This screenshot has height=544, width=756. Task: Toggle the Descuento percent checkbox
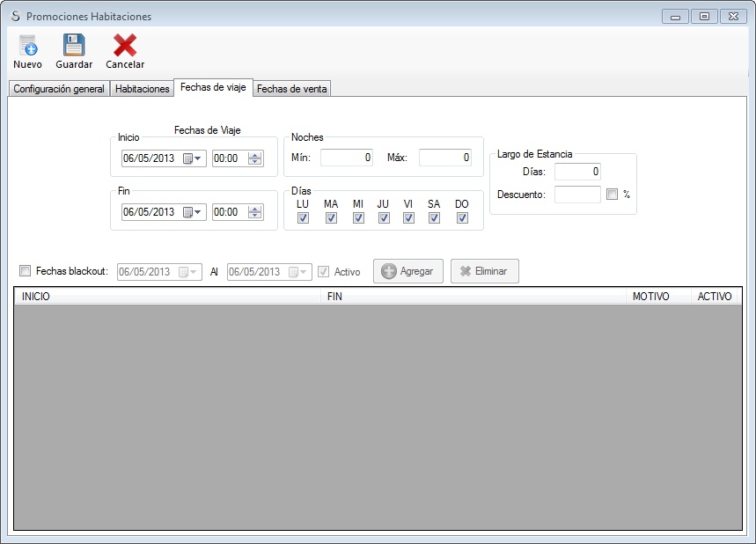[612, 195]
